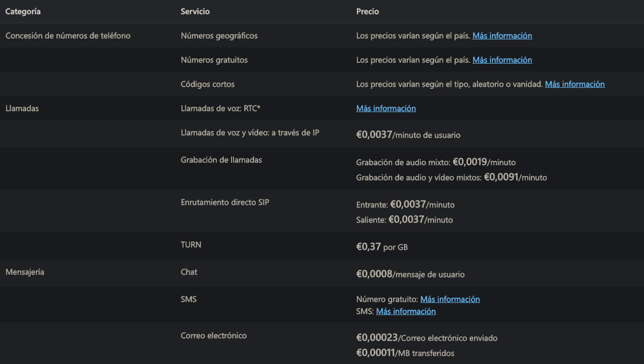Click the €0,0008/mensaje de usuario price
This screenshot has height=364, width=644.
point(410,274)
